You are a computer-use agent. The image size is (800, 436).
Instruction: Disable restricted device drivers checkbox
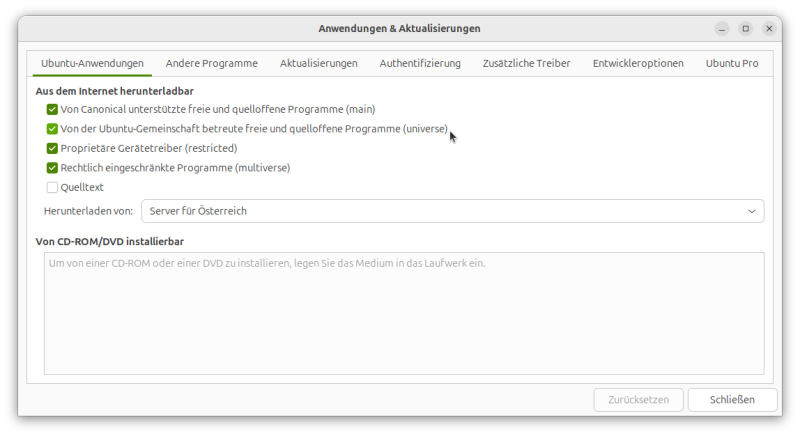52,148
